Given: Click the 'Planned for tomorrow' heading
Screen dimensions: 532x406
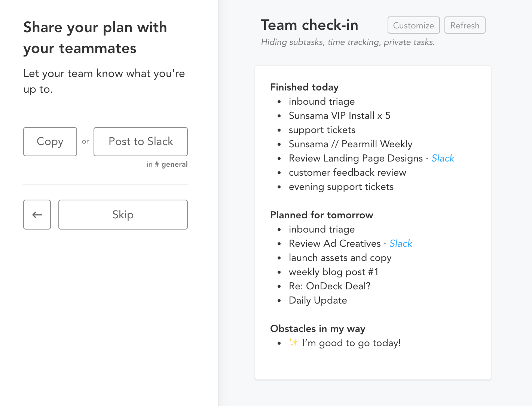Looking at the screenshot, I should pos(321,215).
